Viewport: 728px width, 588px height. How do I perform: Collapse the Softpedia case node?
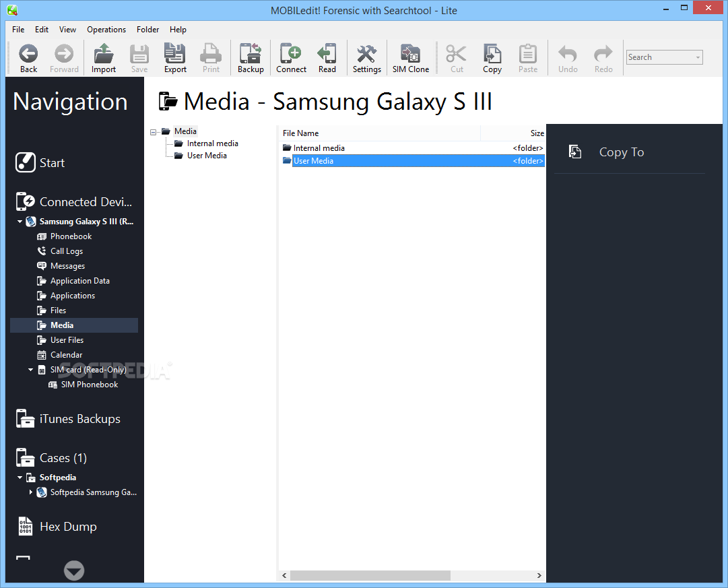point(20,478)
